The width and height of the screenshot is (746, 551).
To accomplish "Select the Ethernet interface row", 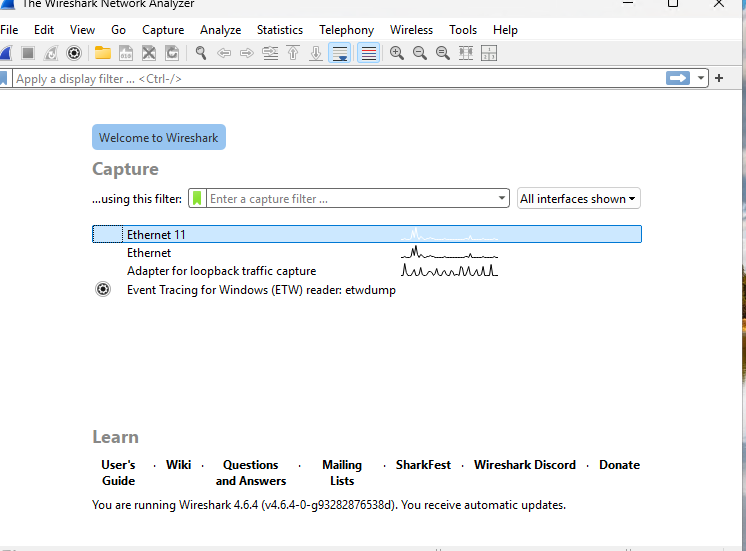I will point(367,253).
